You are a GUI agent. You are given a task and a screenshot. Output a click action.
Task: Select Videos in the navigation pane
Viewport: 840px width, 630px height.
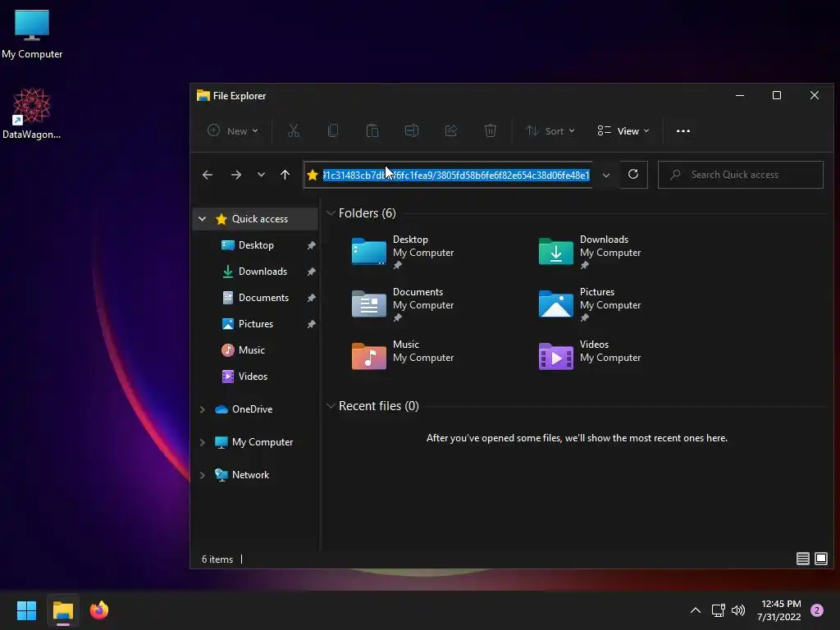(x=253, y=376)
